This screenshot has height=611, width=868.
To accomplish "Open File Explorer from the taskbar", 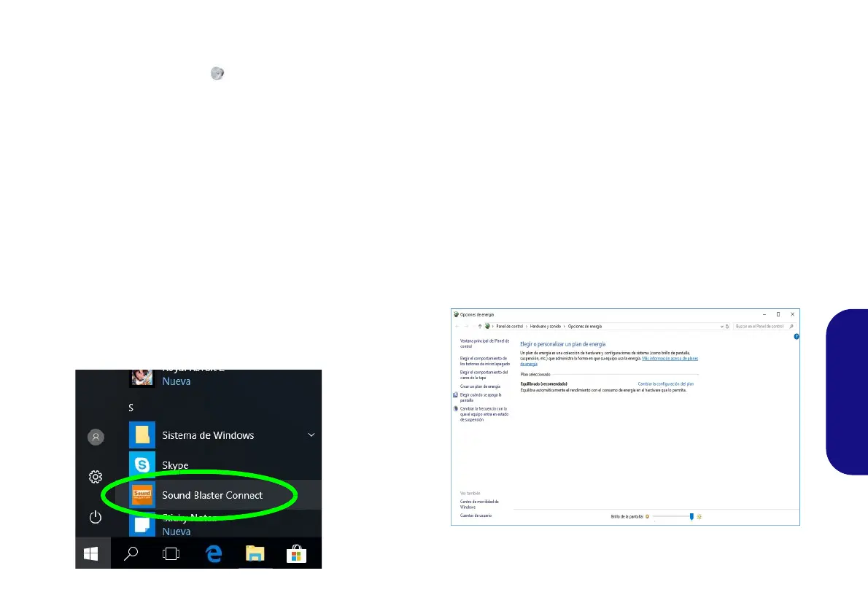I will tap(255, 553).
